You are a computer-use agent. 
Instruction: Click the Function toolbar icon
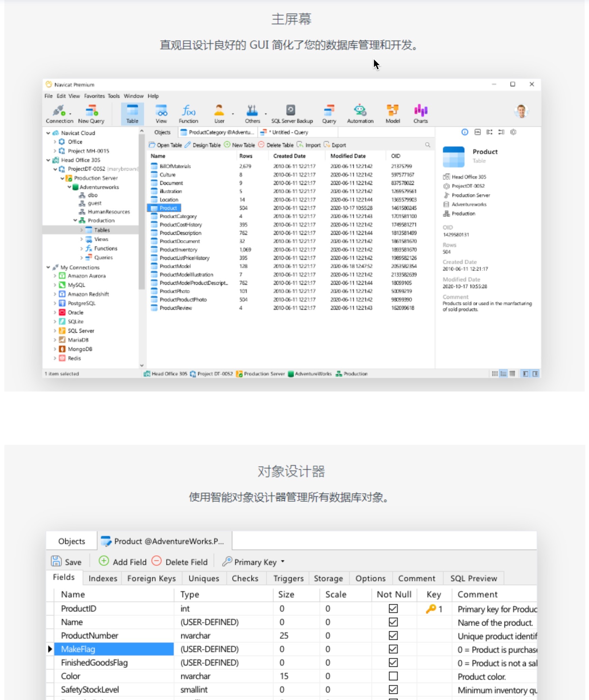188,114
